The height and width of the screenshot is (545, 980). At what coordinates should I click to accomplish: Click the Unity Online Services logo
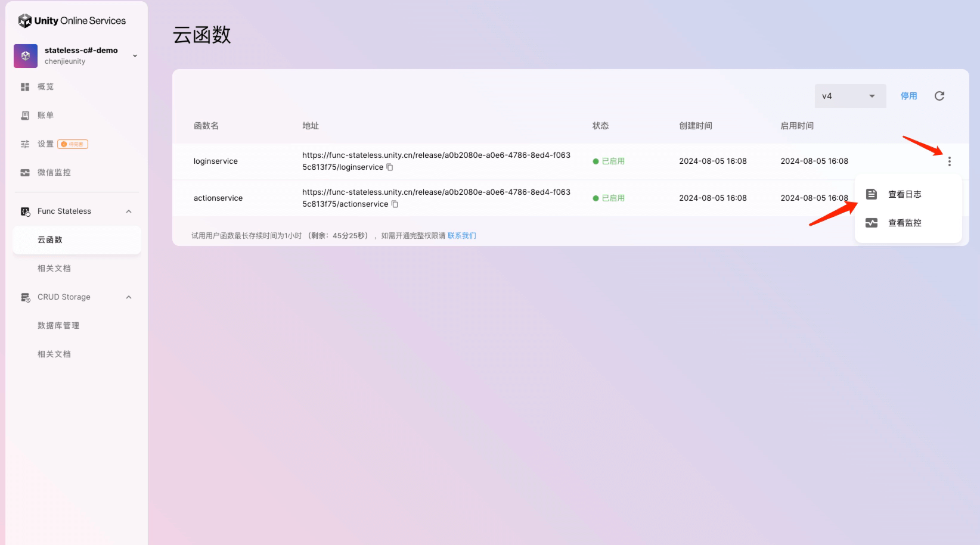(72, 21)
